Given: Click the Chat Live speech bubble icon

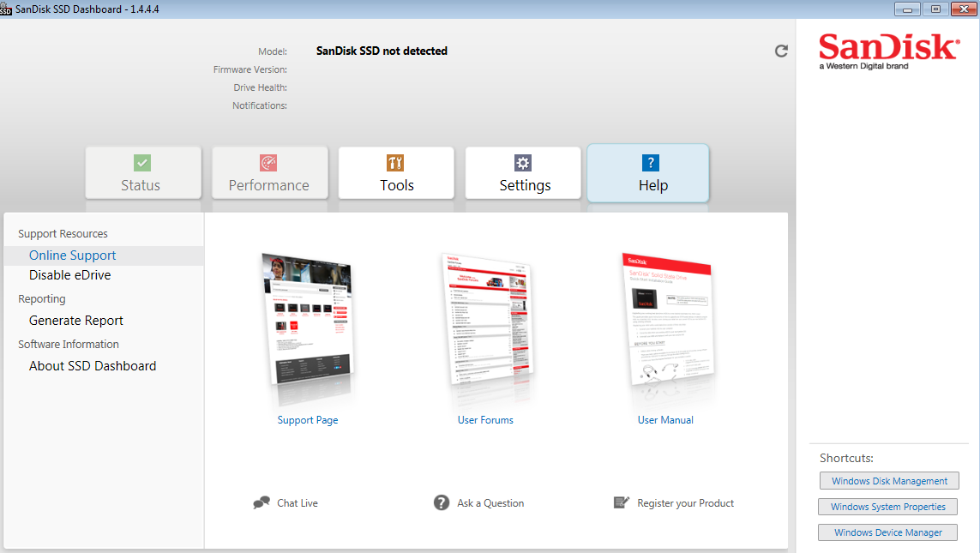Looking at the screenshot, I should [262, 503].
